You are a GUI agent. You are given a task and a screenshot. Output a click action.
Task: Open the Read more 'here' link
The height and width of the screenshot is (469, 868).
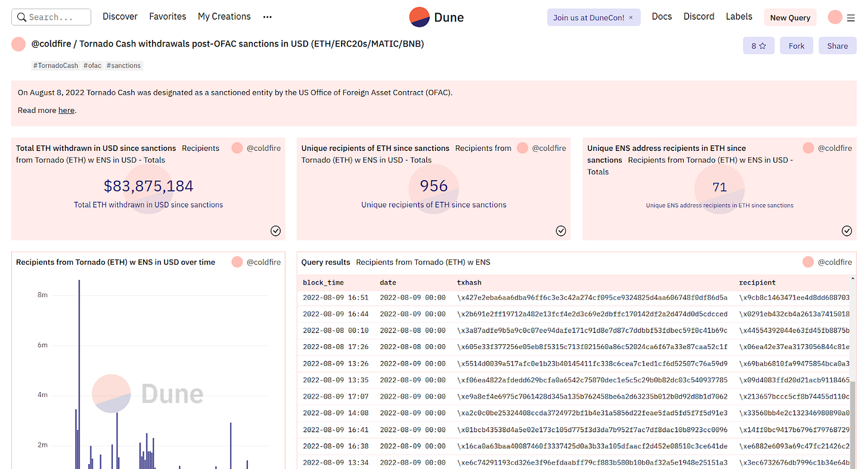66,110
